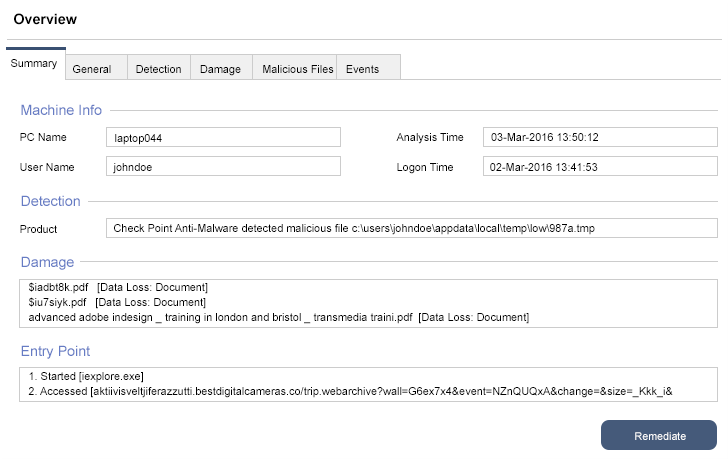Click the Product label

(39, 229)
